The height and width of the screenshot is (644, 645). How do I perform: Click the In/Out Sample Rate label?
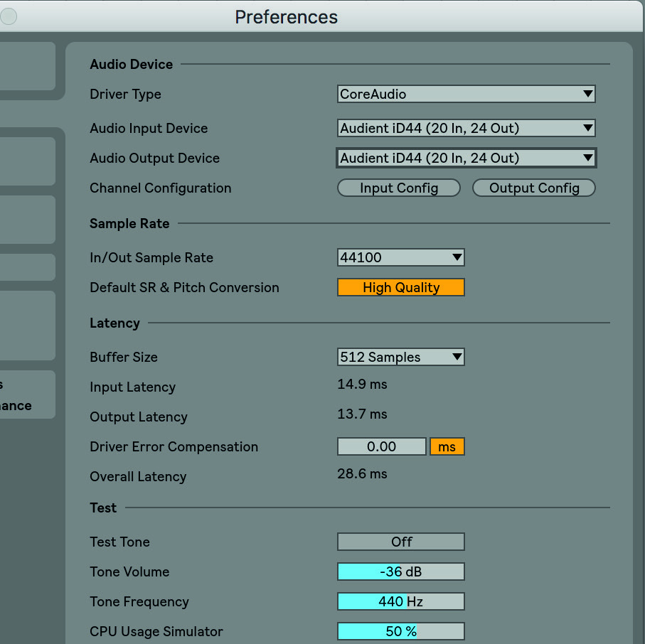pos(151,257)
